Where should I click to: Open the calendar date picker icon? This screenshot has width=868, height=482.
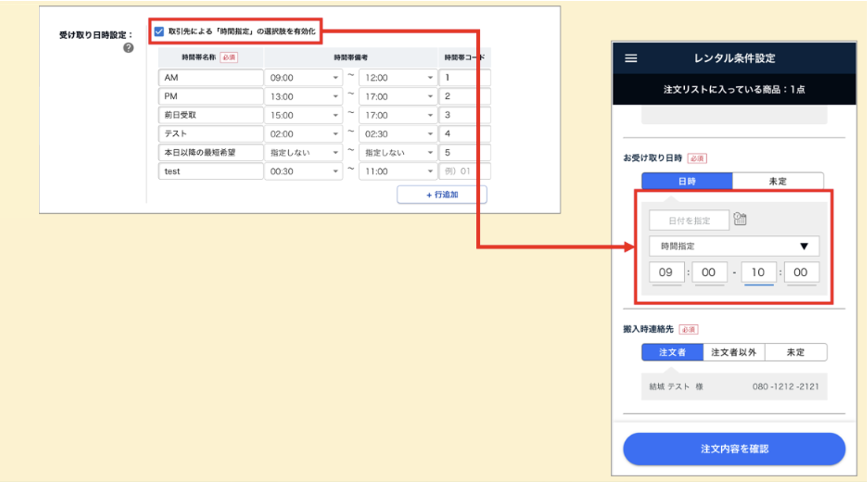pyautogui.click(x=740, y=219)
